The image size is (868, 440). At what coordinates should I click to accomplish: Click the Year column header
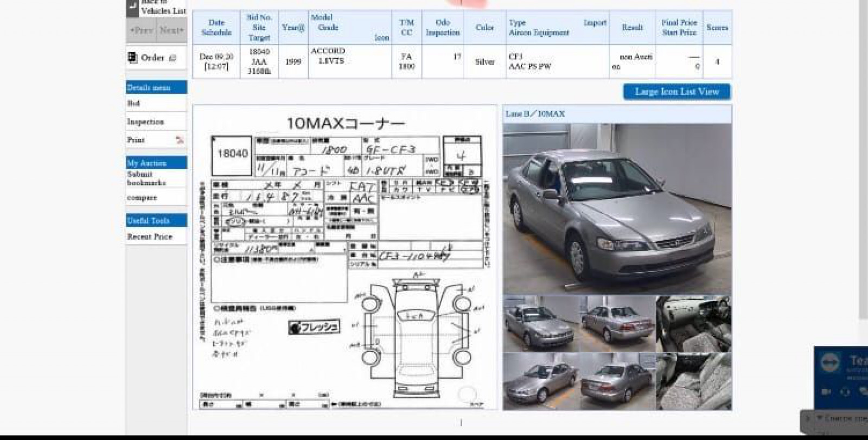(293, 28)
